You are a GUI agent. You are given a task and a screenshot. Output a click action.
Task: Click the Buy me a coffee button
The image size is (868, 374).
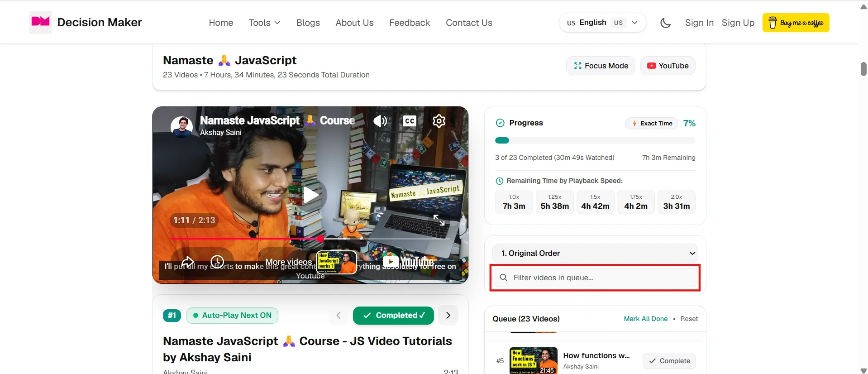(796, 23)
